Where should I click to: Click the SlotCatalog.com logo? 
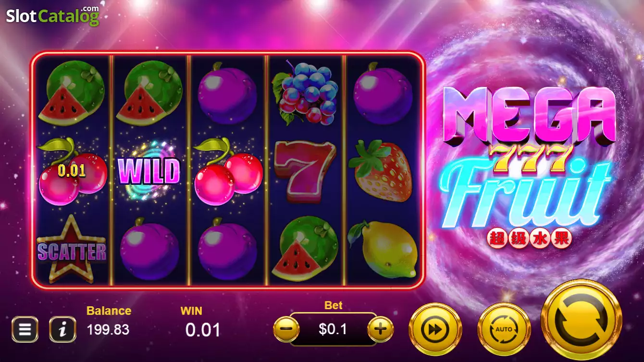click(53, 15)
